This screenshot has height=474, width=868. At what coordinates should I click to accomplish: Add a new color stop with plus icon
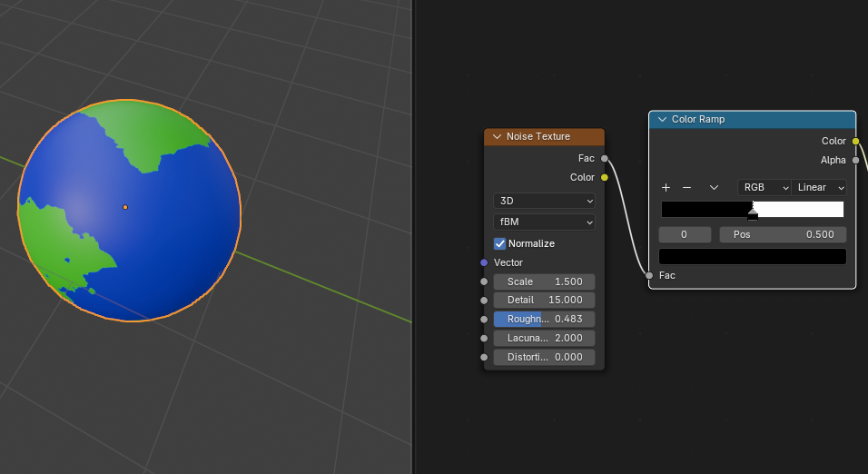coord(666,187)
